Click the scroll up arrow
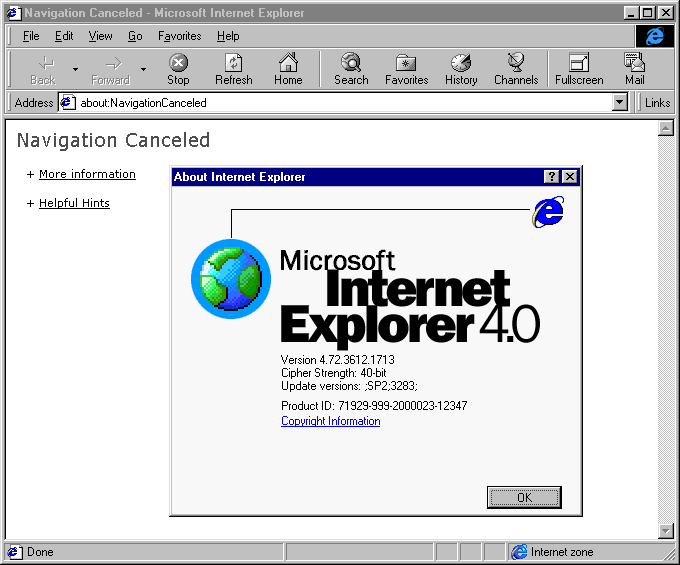 pos(665,128)
